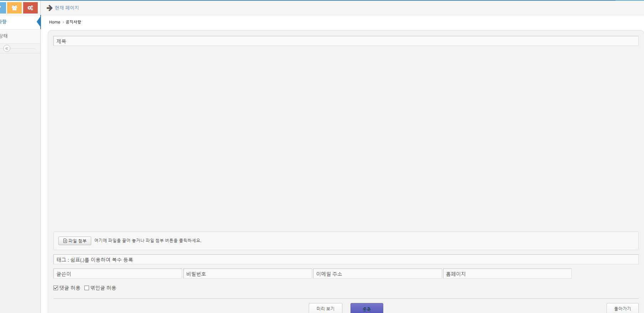Focus the 태그 tags input field
The image size is (644, 313).
tap(346, 260)
